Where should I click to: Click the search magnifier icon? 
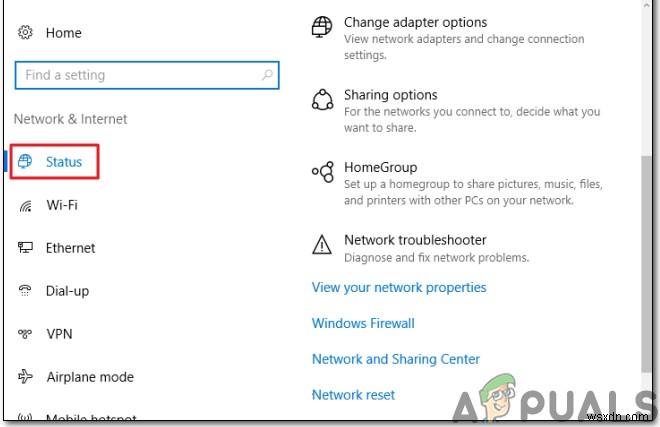tap(267, 75)
